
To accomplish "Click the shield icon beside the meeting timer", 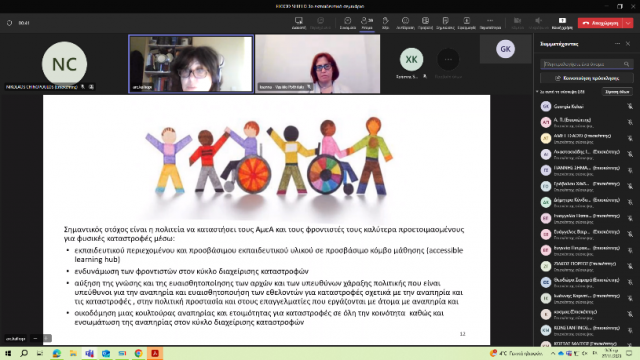I will [x=9, y=23].
